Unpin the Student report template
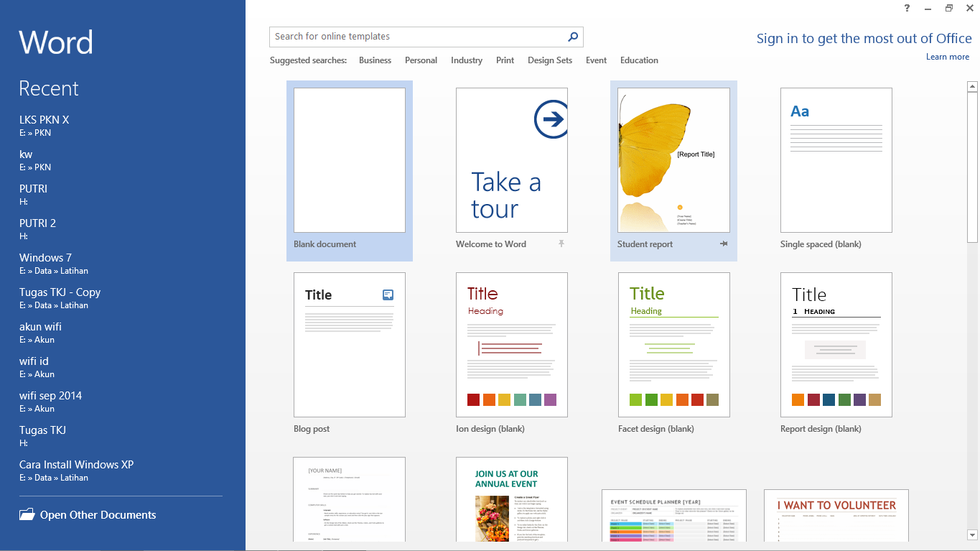 coord(723,244)
